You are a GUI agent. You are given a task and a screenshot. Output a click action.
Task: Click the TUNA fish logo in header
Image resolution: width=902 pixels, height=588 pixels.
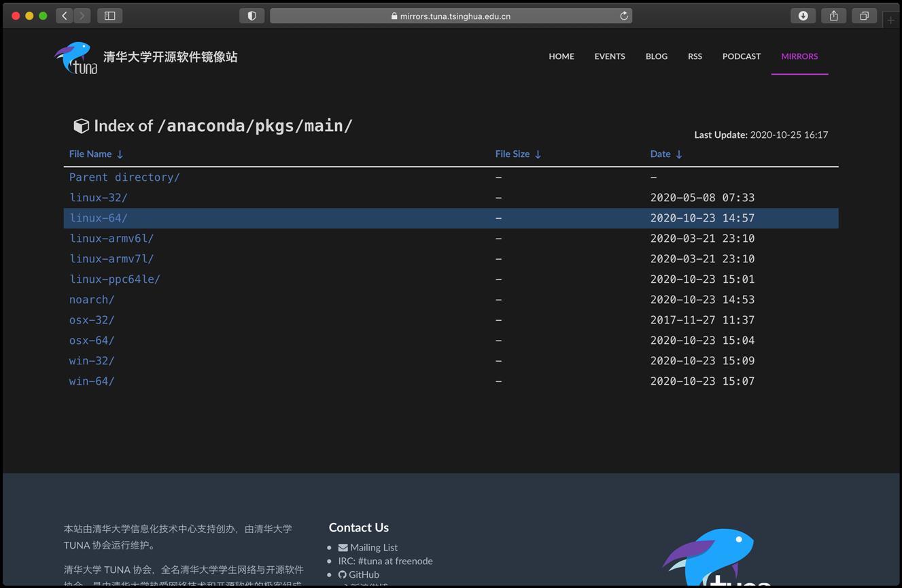click(75, 58)
